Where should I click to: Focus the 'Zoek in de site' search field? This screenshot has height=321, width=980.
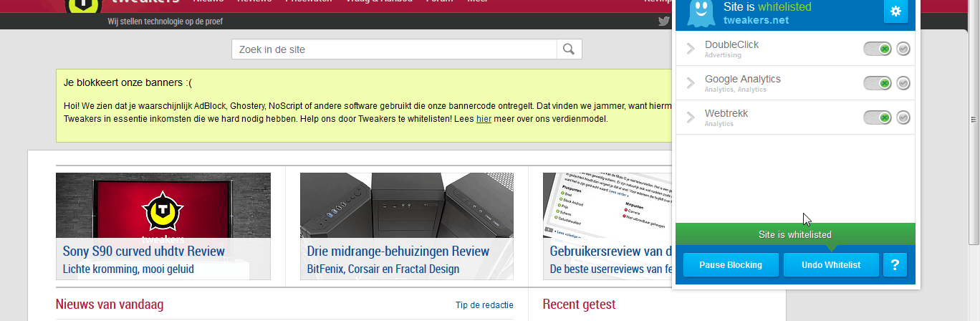(x=394, y=49)
